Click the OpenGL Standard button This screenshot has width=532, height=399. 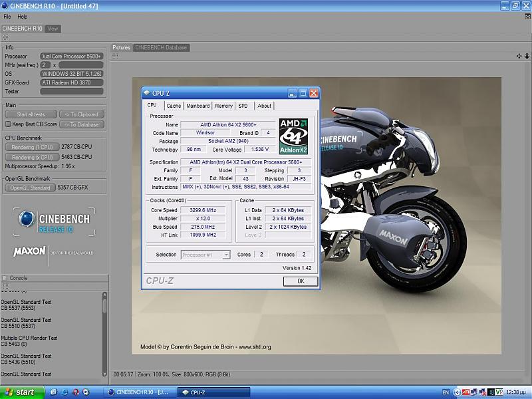pos(30,188)
